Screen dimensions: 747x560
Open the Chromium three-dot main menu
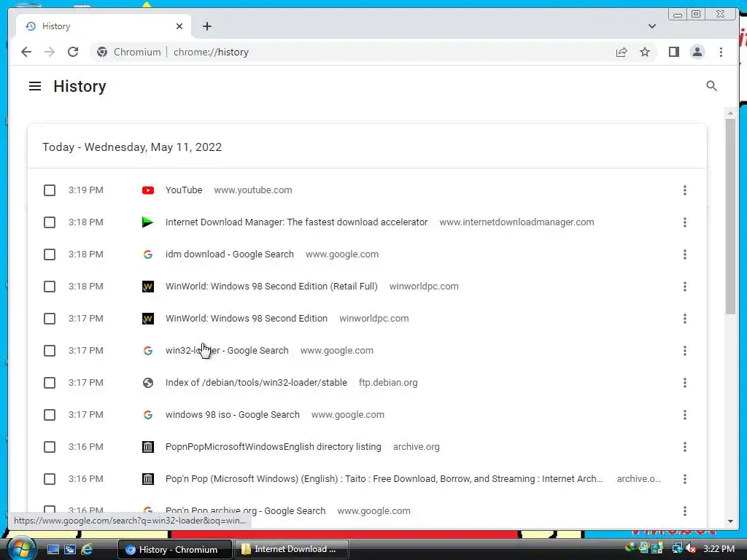pos(721,52)
